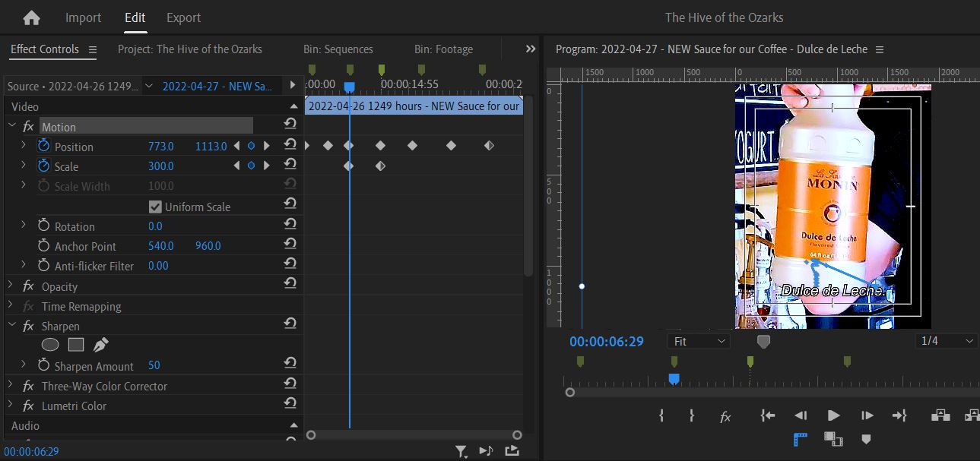The height and width of the screenshot is (461, 980).
Task: Select the free draw bezier pen mask
Action: (101, 345)
